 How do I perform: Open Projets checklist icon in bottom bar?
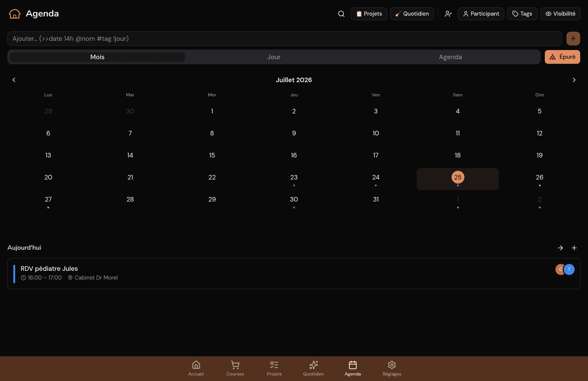[x=274, y=365]
